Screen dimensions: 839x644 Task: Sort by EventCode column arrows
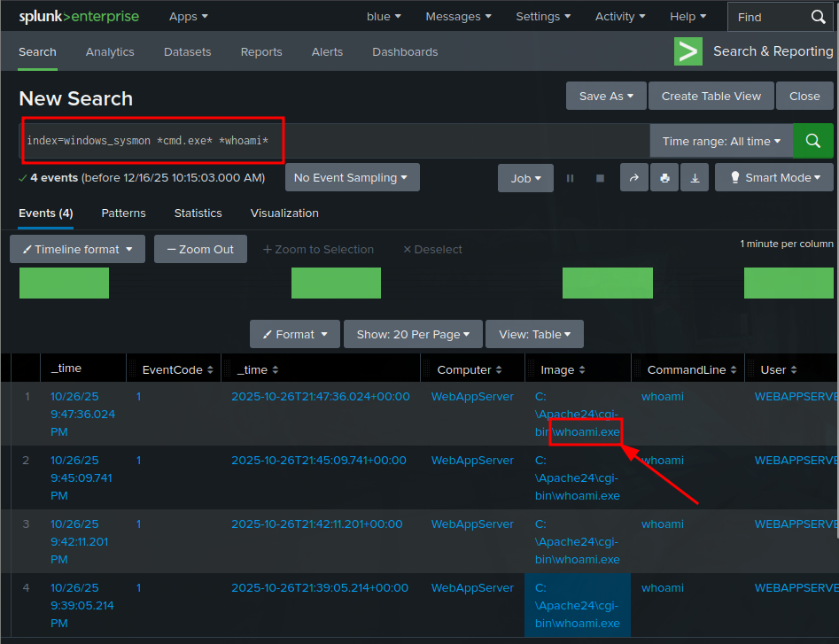[x=210, y=369]
